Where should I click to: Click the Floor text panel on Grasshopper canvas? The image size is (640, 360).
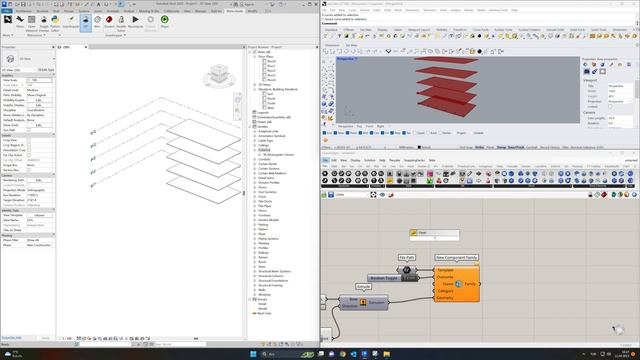point(434,235)
